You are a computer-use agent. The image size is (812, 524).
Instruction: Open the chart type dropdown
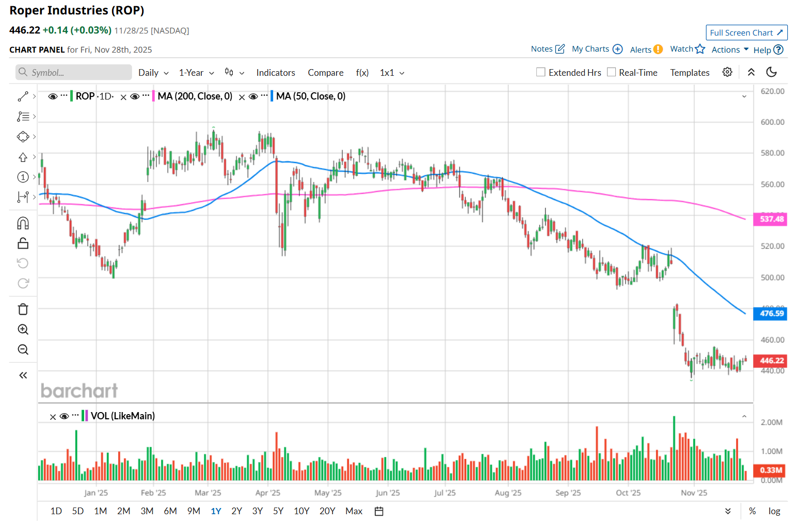234,73
